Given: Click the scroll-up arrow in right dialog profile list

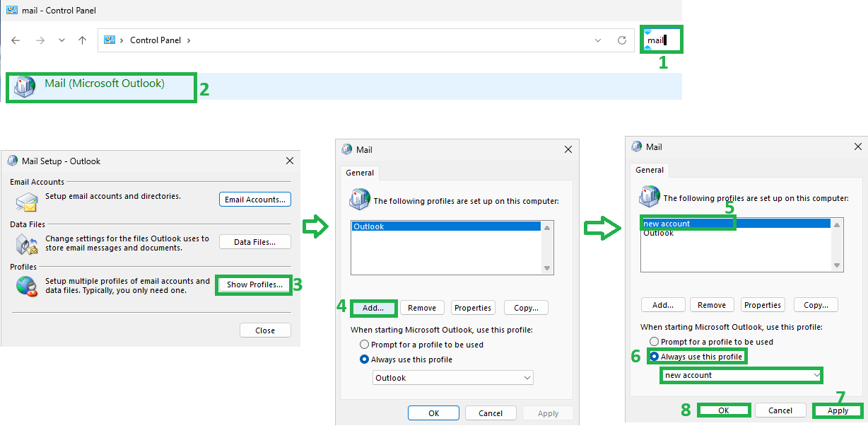Looking at the screenshot, I should (837, 224).
